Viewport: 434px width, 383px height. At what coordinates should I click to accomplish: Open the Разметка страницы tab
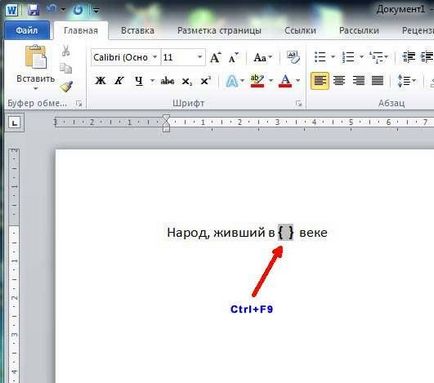[x=219, y=31]
